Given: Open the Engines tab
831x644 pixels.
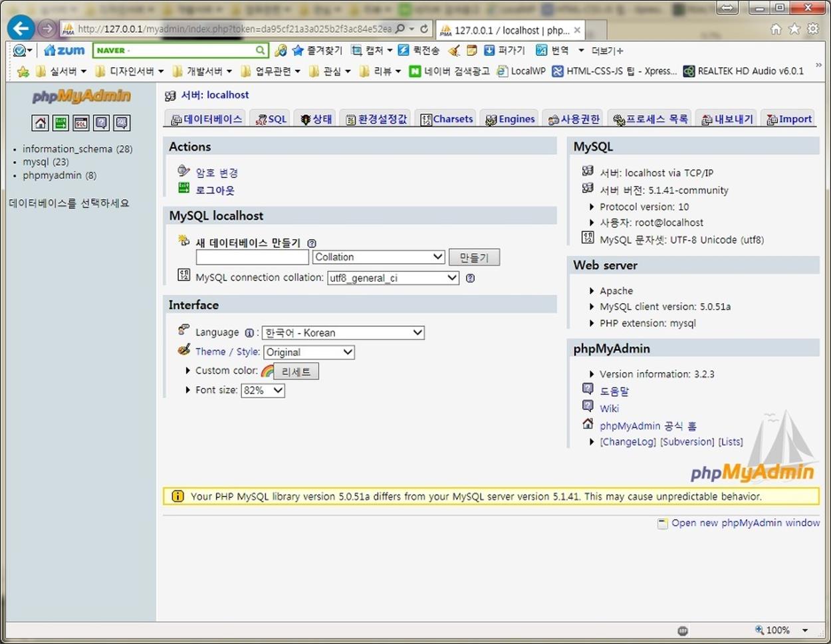Looking at the screenshot, I should (x=510, y=119).
